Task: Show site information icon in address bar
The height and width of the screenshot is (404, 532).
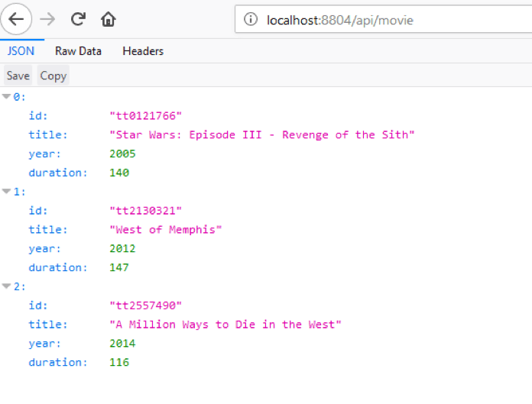Action: click(x=251, y=19)
